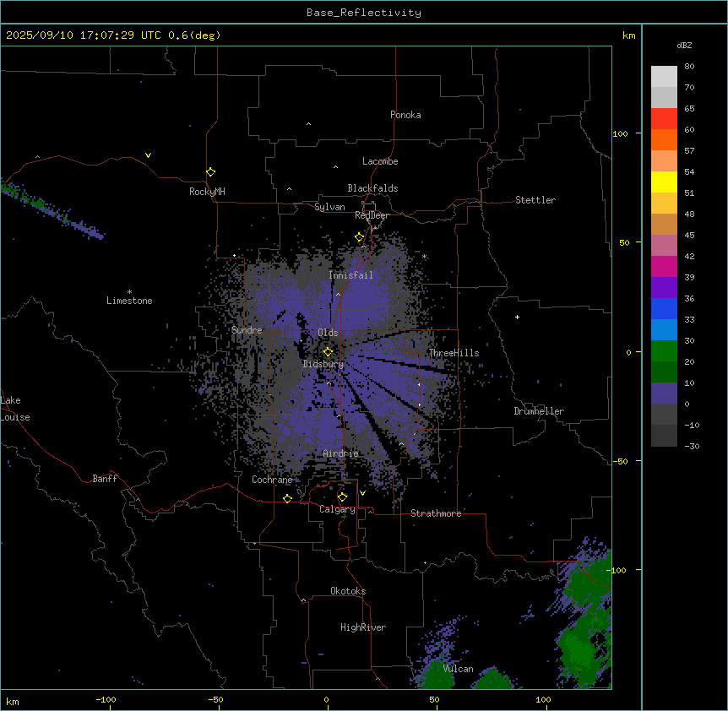Select the Banff label
Viewport: 728px width, 711px height.
[105, 479]
